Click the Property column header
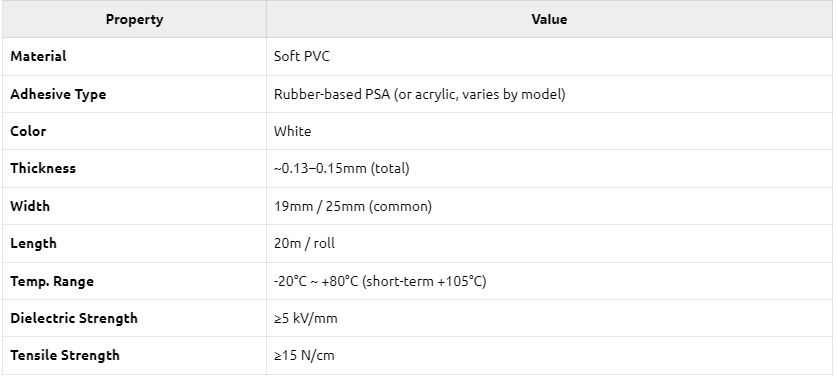This screenshot has width=837, height=376. (x=134, y=20)
